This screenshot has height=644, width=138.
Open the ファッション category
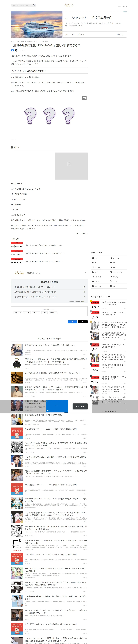tap(118, 258)
